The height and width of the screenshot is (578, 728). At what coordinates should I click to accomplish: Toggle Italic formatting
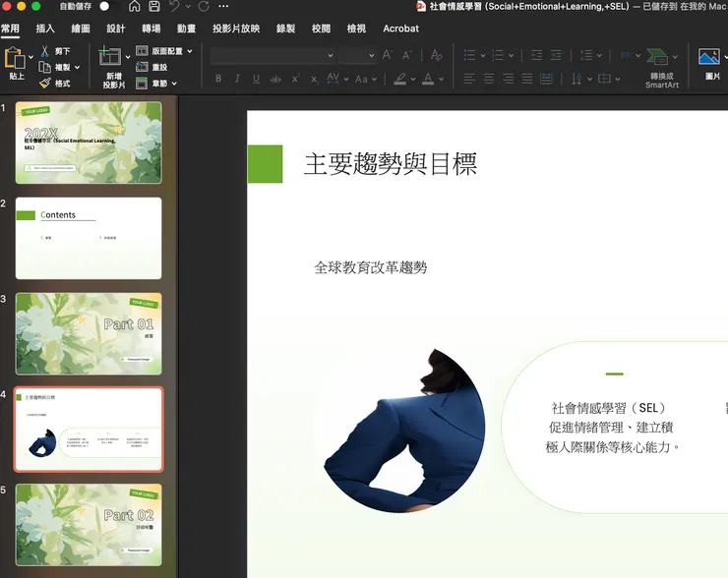237,79
